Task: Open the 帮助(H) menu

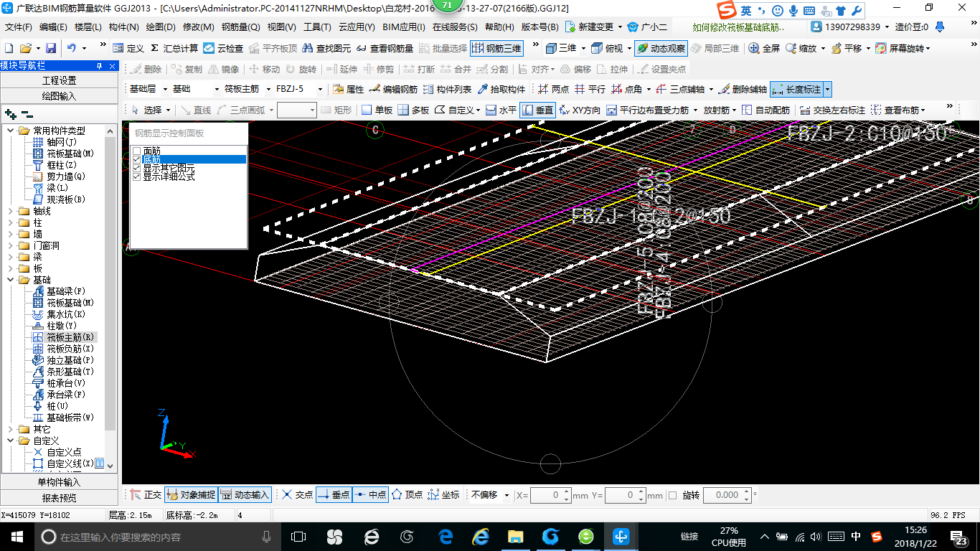Action: (x=499, y=27)
